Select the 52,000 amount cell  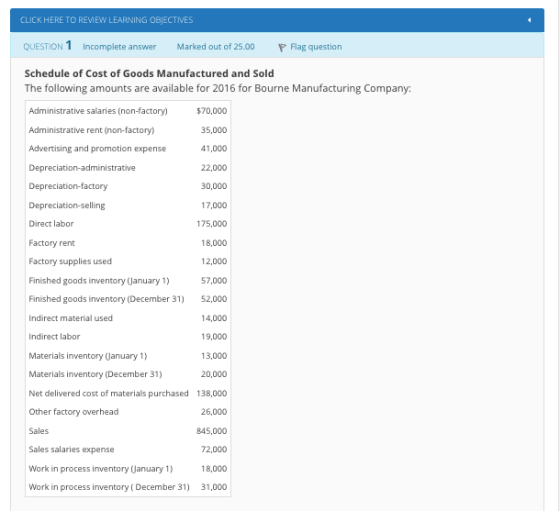coord(214,299)
